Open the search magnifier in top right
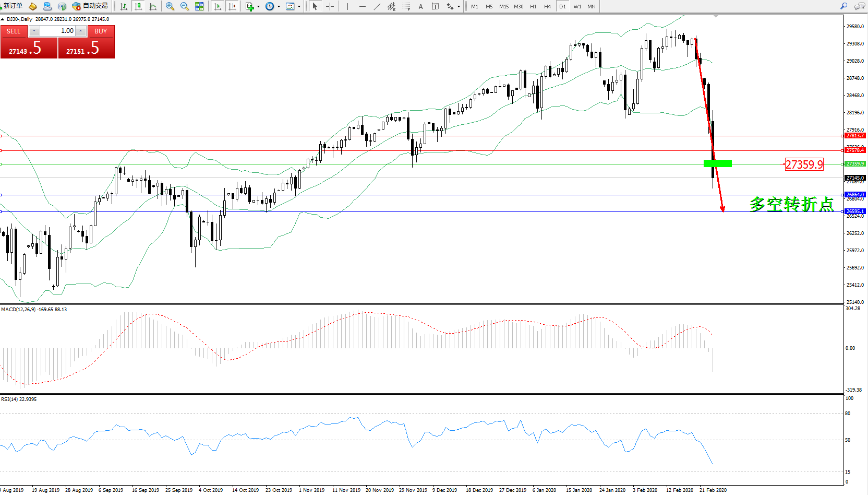Viewport: 868px width, 495px height. pyautogui.click(x=843, y=6)
